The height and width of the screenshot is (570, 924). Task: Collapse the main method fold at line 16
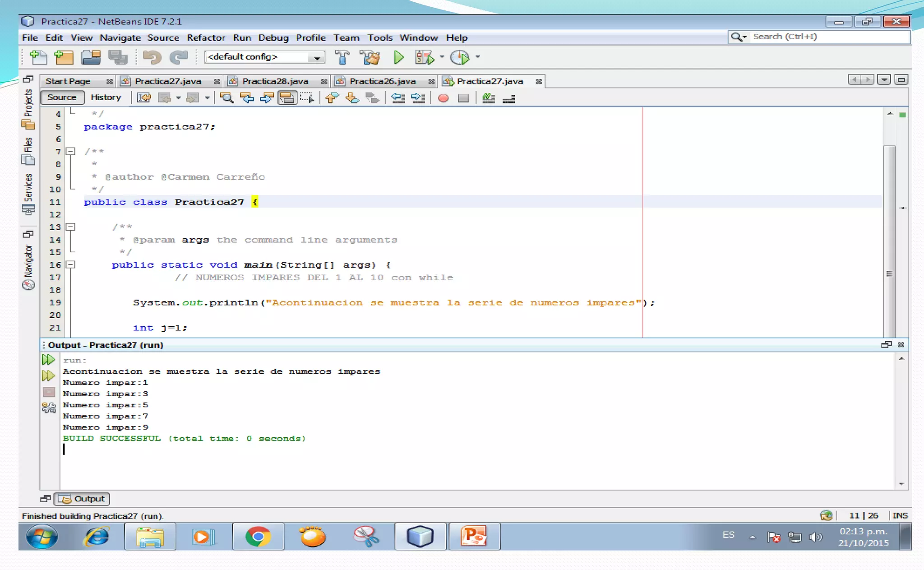71,265
